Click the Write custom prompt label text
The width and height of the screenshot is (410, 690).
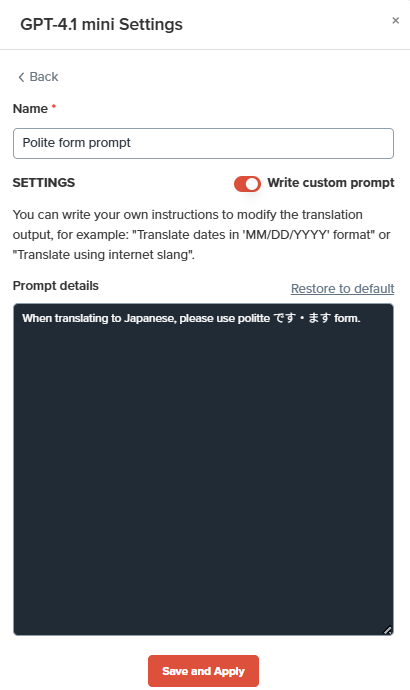(x=331, y=183)
